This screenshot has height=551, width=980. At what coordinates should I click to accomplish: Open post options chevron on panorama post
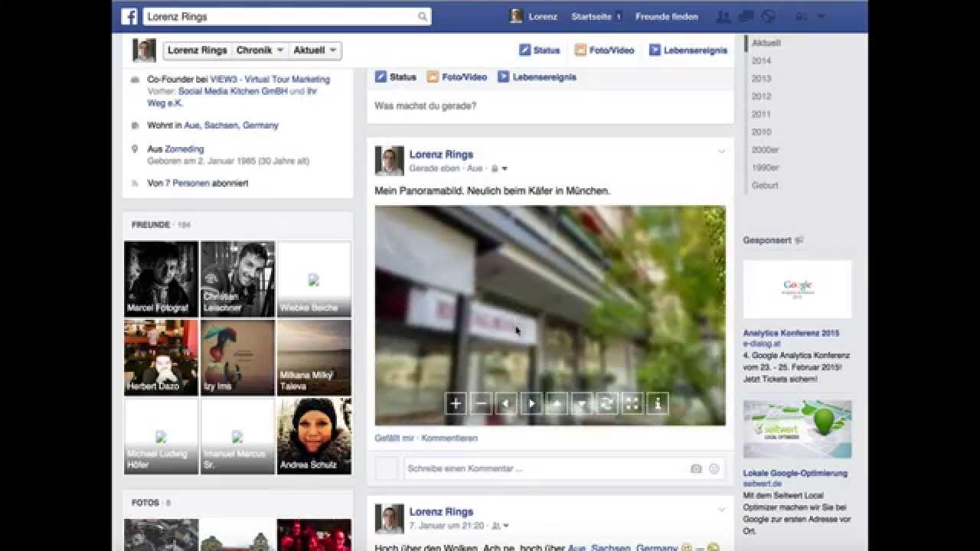[x=721, y=152]
